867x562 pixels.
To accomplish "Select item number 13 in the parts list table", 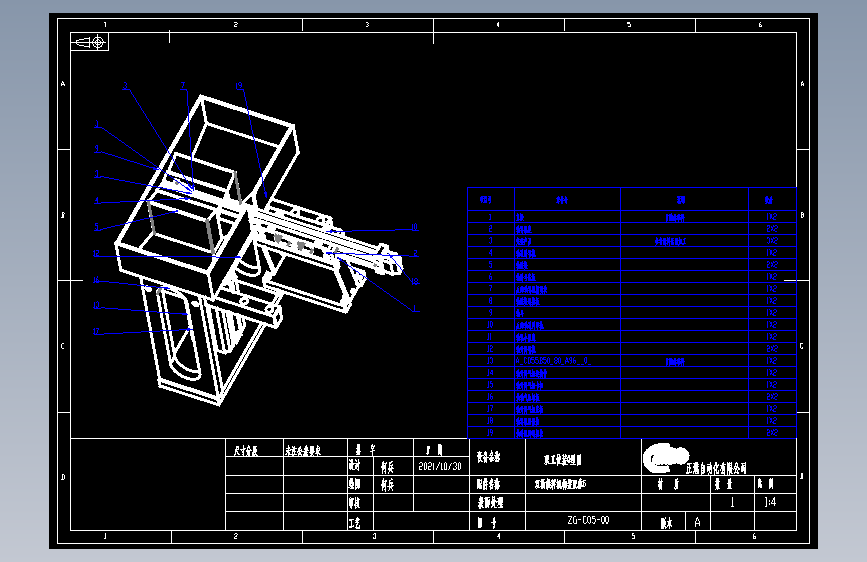I will pos(490,361).
